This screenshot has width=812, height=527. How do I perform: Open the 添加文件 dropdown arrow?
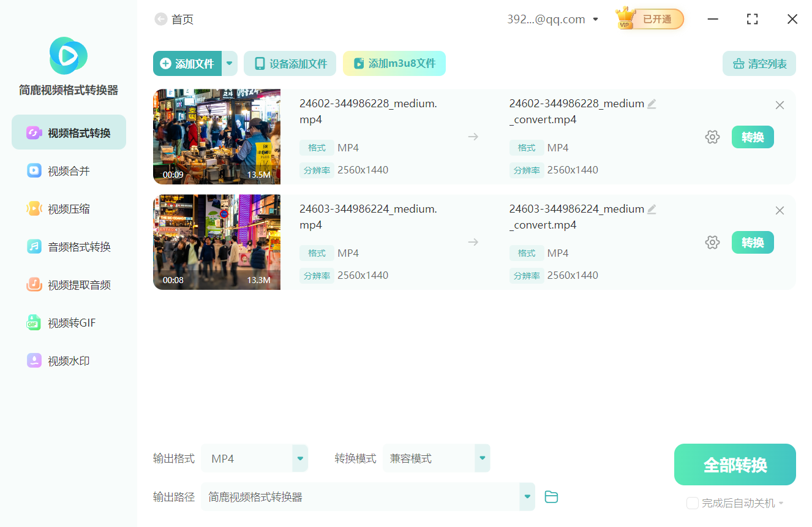(229, 63)
